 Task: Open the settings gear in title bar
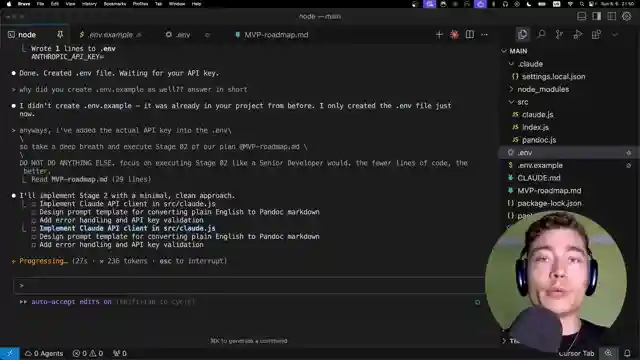pos(627,16)
